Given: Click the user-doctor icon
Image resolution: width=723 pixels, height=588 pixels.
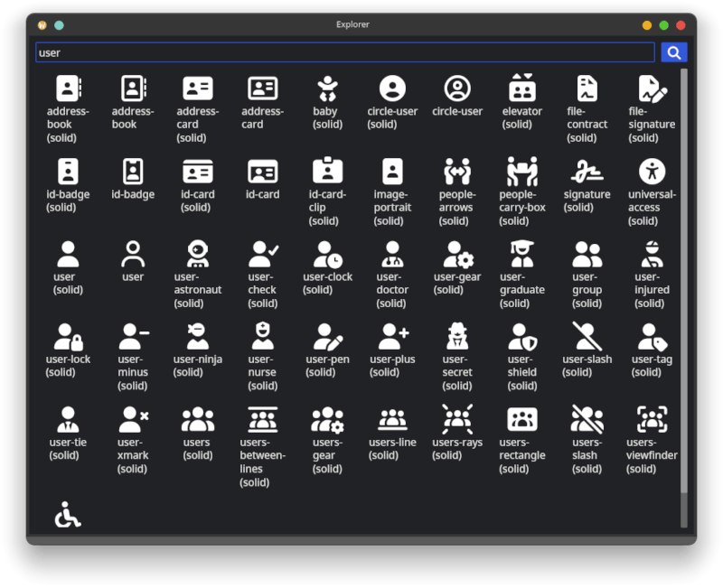Looking at the screenshot, I should pyautogui.click(x=392, y=255).
